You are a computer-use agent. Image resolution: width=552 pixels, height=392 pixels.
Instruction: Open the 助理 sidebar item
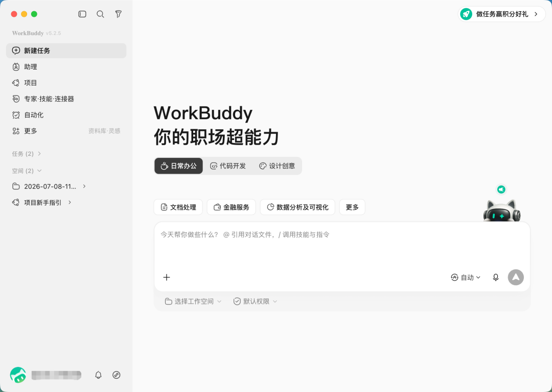(x=66, y=67)
